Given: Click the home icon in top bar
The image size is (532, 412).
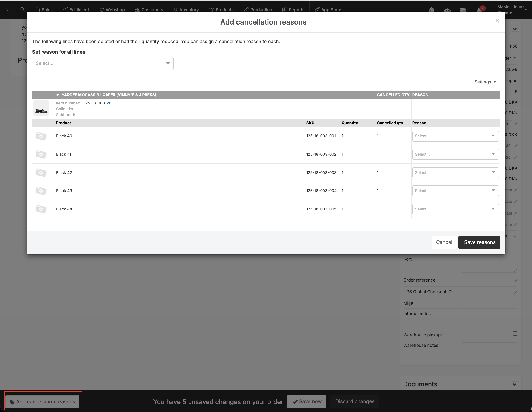Looking at the screenshot, I should [x=8, y=10].
